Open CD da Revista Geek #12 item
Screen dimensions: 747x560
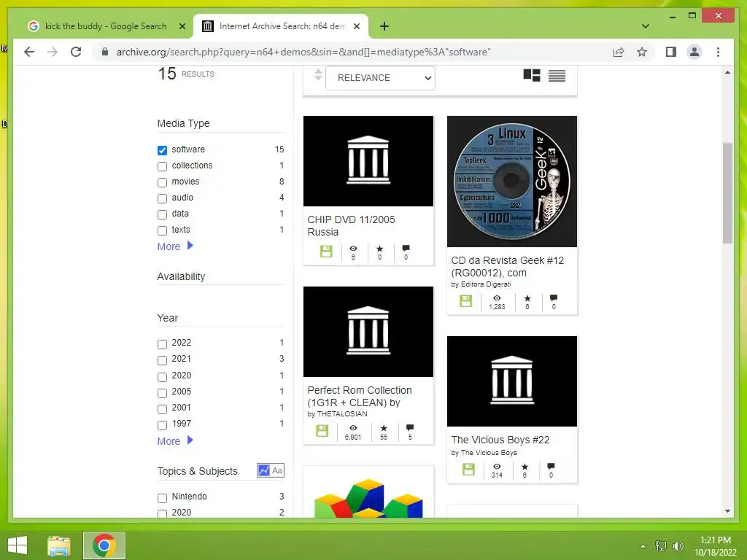(508, 267)
